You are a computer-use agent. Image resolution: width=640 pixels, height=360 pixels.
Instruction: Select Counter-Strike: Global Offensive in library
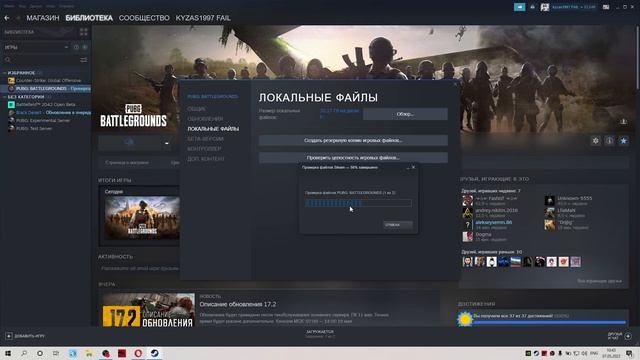pyautogui.click(x=48, y=80)
